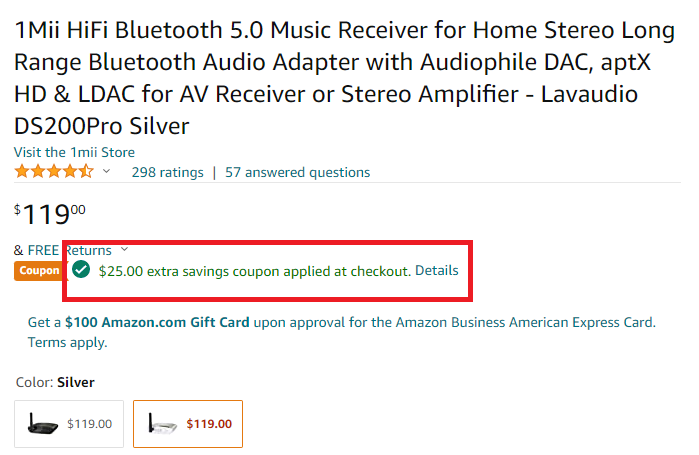Viewport: 699px width, 455px height.
Task: Click the black receiver product image
Action: (42, 424)
